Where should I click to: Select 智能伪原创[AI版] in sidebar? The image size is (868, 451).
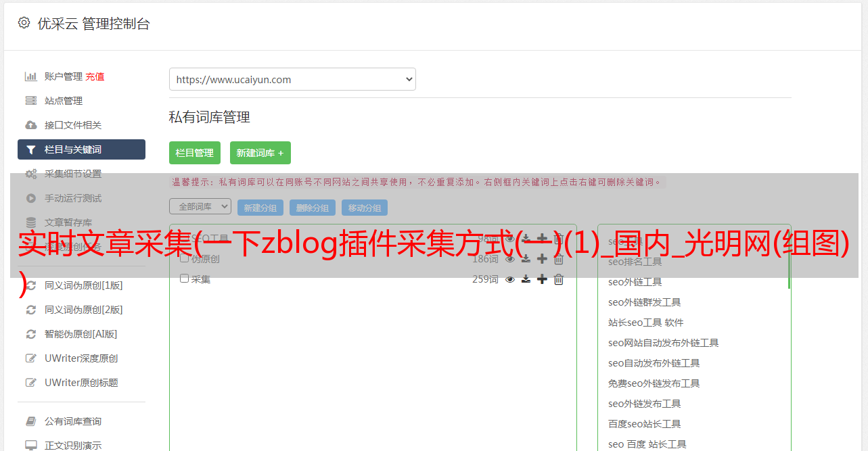click(81, 334)
